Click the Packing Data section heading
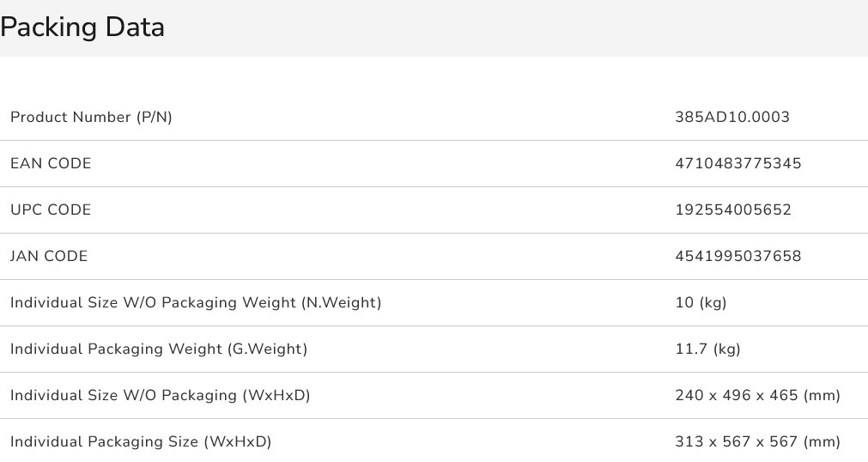This screenshot has height=462, width=868. click(82, 27)
